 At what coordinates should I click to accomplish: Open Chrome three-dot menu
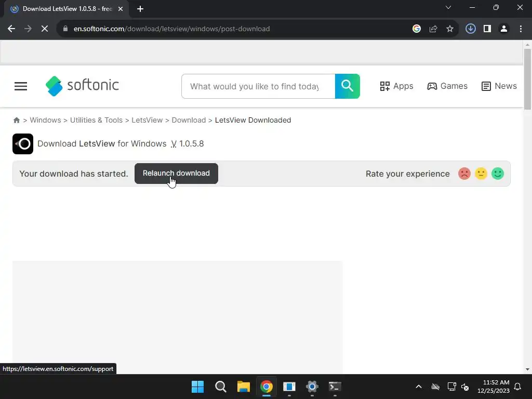tap(521, 29)
